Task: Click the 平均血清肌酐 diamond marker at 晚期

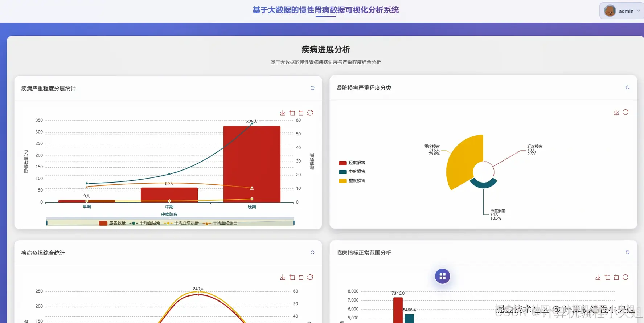Action: (x=252, y=199)
